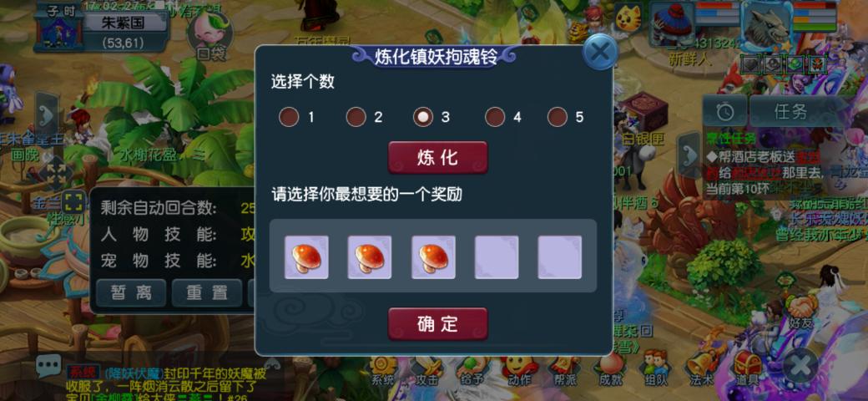The image size is (868, 401).
Task: Tap the 攻击 attack icon
Action: pos(426,371)
